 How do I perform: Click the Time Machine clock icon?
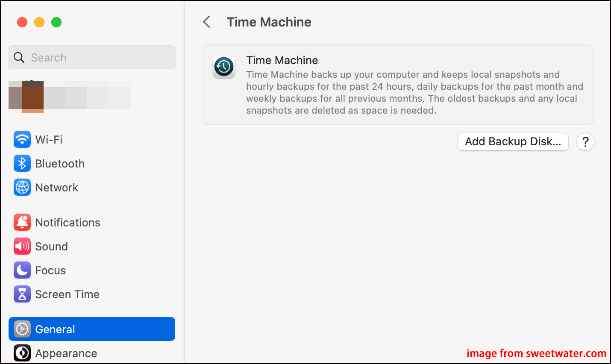(224, 67)
